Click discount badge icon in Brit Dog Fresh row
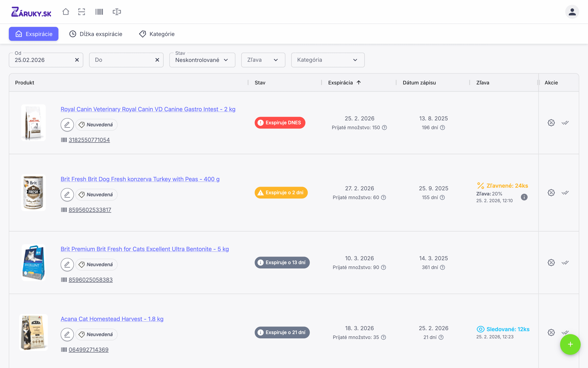Screen dimensions: 588x368 click(x=551, y=193)
